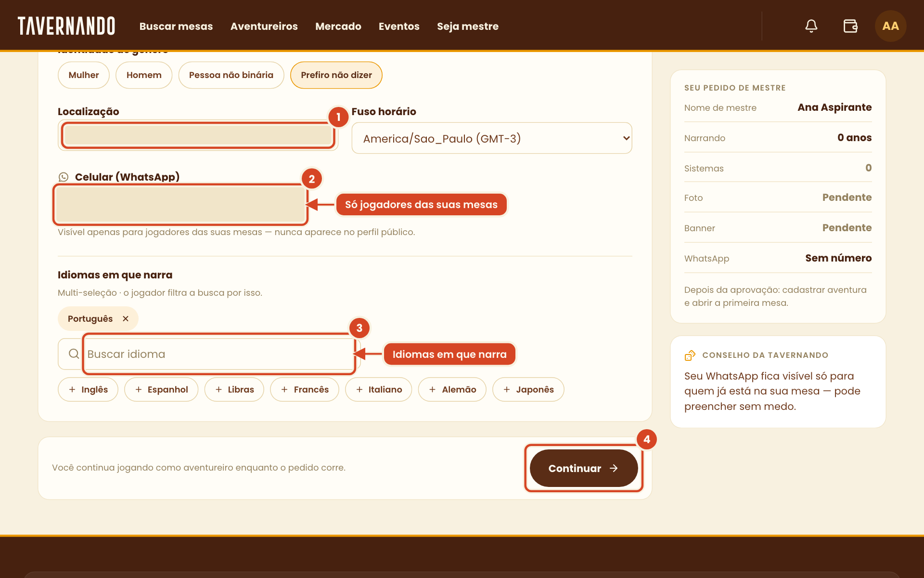This screenshot has height=578, width=924.
Task: Select gender option Homem
Action: coord(144,75)
